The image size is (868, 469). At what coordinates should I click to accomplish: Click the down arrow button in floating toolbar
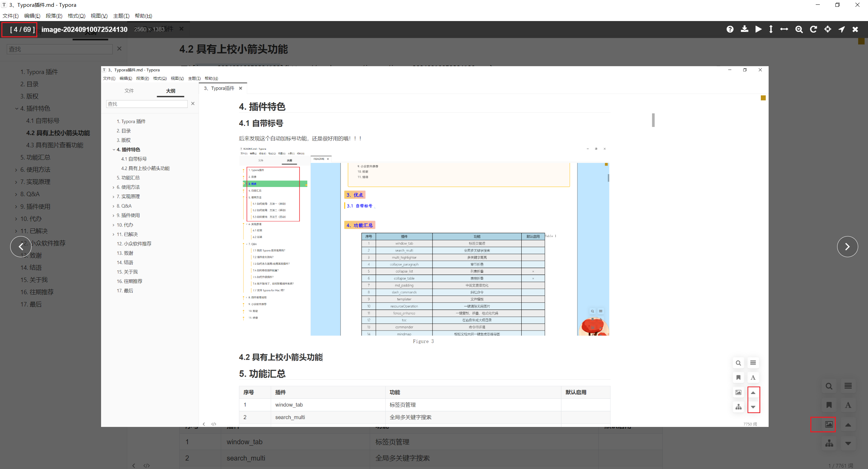[848, 444]
